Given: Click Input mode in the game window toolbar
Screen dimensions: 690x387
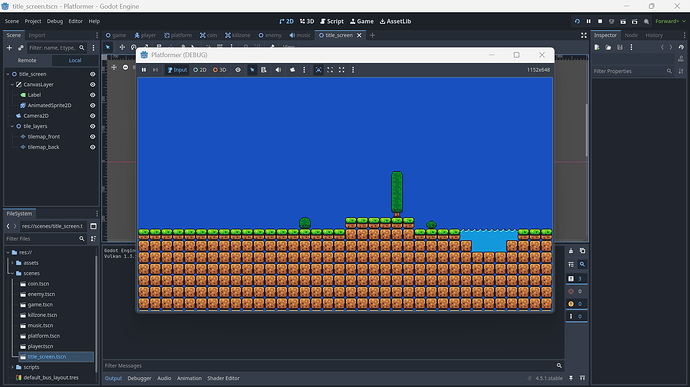Looking at the screenshot, I should click(x=177, y=70).
